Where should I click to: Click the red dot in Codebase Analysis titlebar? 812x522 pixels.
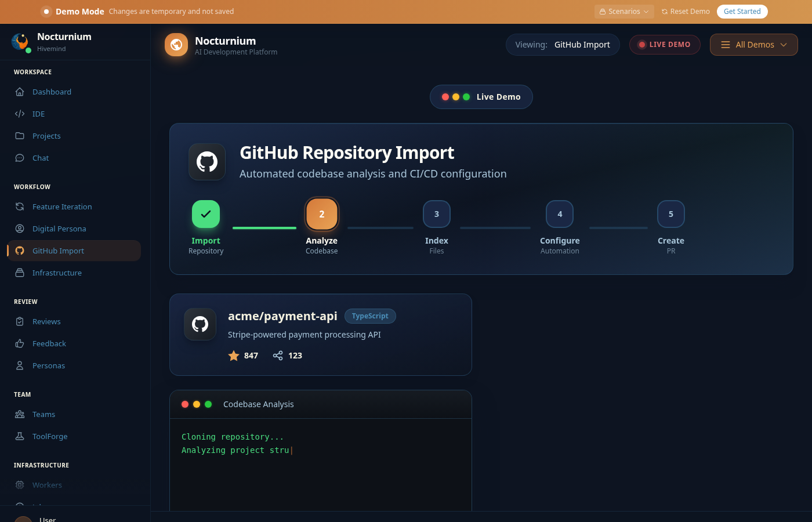click(185, 404)
